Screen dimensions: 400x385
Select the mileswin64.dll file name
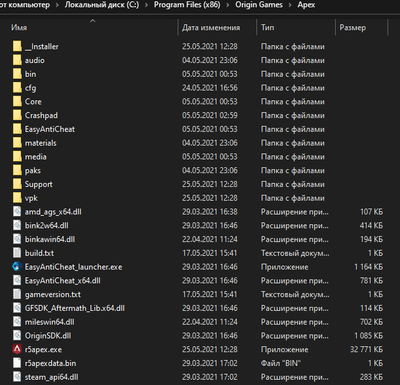tap(50, 322)
